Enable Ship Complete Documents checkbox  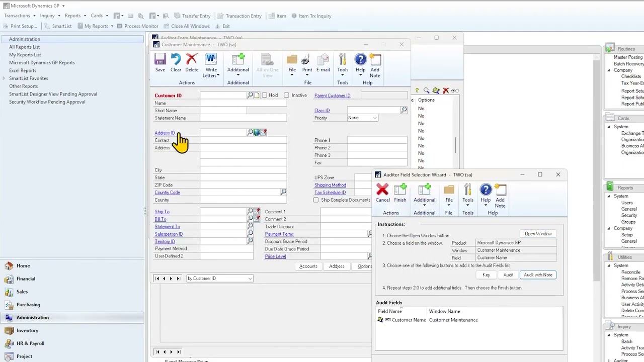316,200
